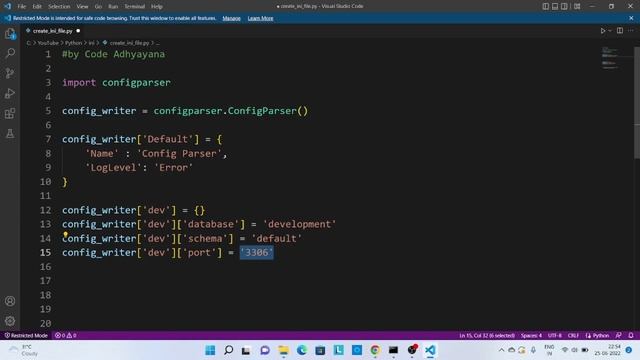
Task: Toggle the Primary Side Bar layout icon
Action: click(546, 6)
